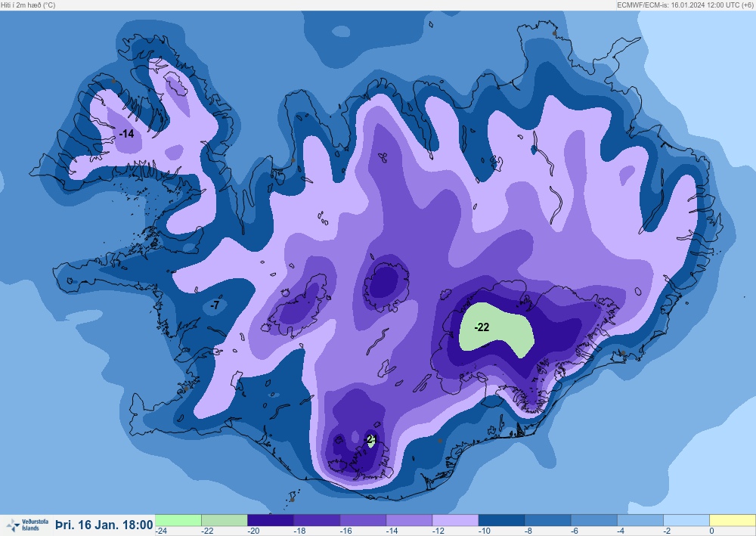Click the -14 temperature label in Westfjords
The image size is (756, 536).
click(x=126, y=134)
